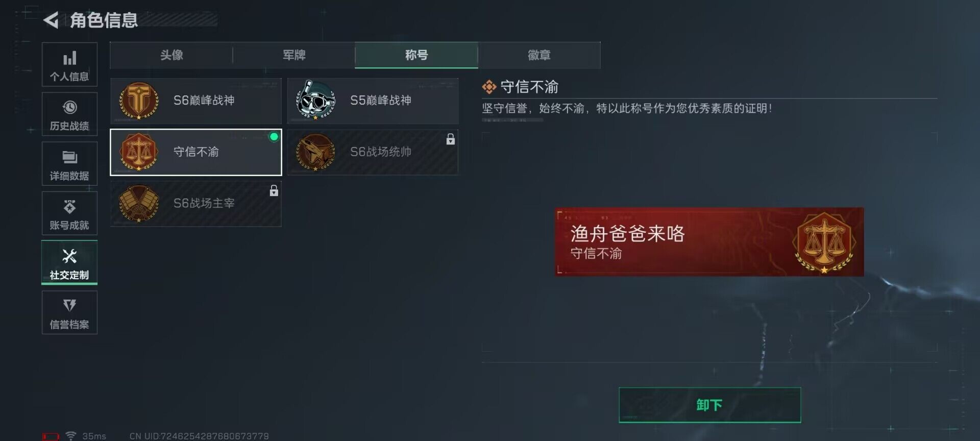Switch to the 徽章 tab
The width and height of the screenshot is (980, 441).
539,55
